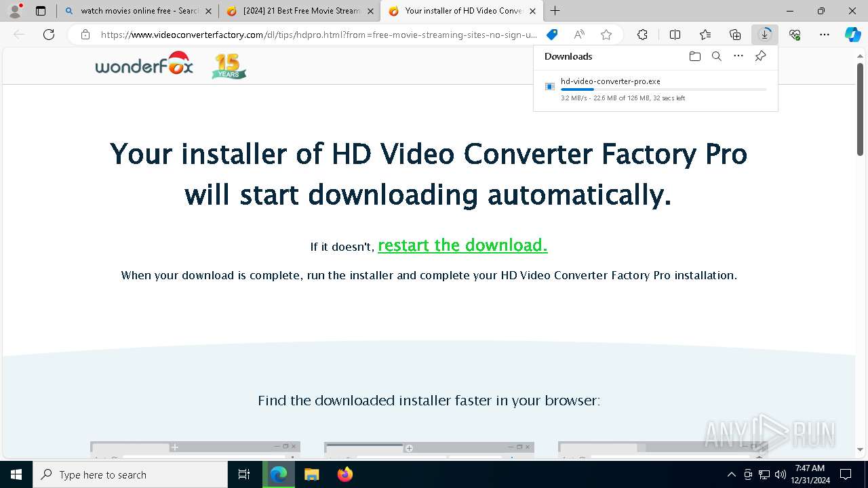Refresh the page with the reload icon
The width and height of the screenshot is (868, 488).
click(x=49, y=35)
